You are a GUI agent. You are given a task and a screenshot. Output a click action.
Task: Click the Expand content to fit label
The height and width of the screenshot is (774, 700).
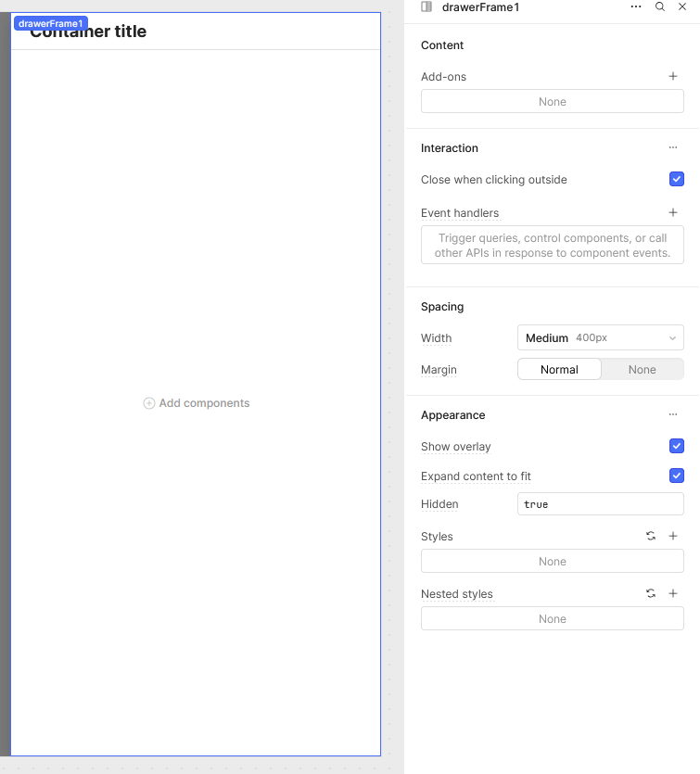[476, 476]
